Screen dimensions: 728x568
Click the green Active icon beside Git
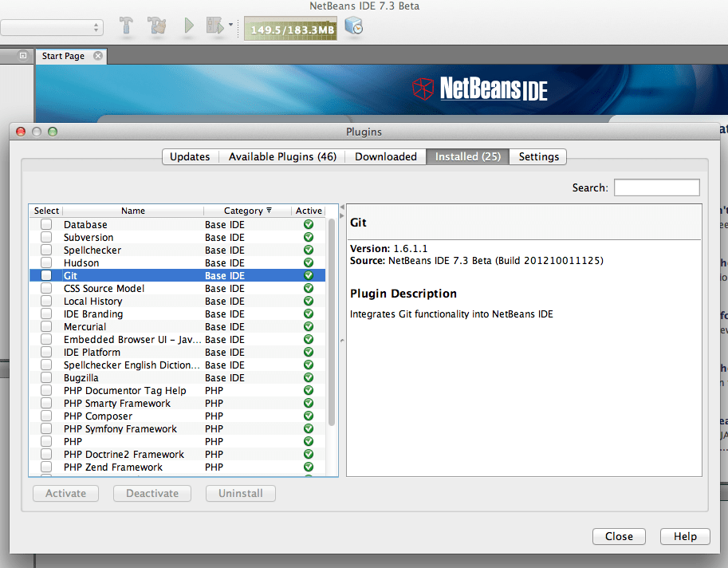pyautogui.click(x=309, y=275)
